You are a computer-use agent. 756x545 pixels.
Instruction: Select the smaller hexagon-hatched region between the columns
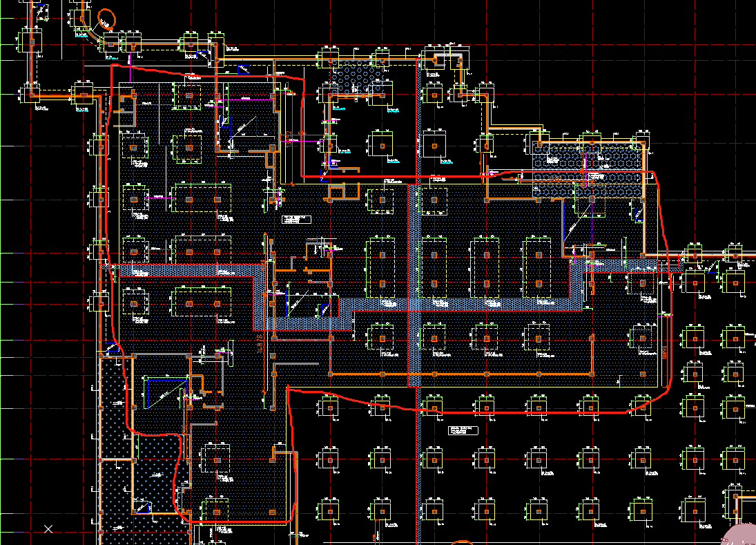coord(356,79)
